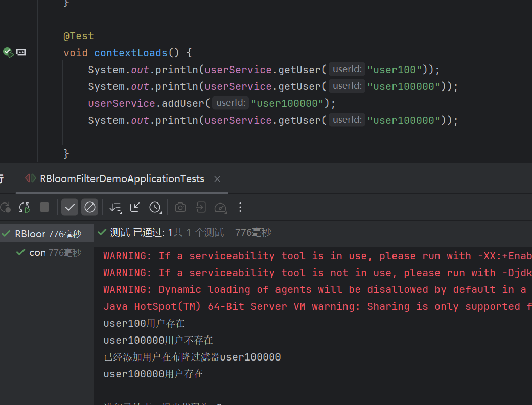Click the contextLoads method name in editor
532x405 pixels.
130,53
